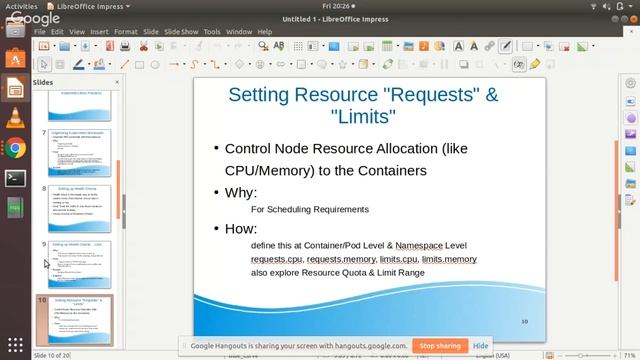Select slide 7 thumbnail
Image resolution: width=640 pixels, height=360 pixels.
coord(79,153)
